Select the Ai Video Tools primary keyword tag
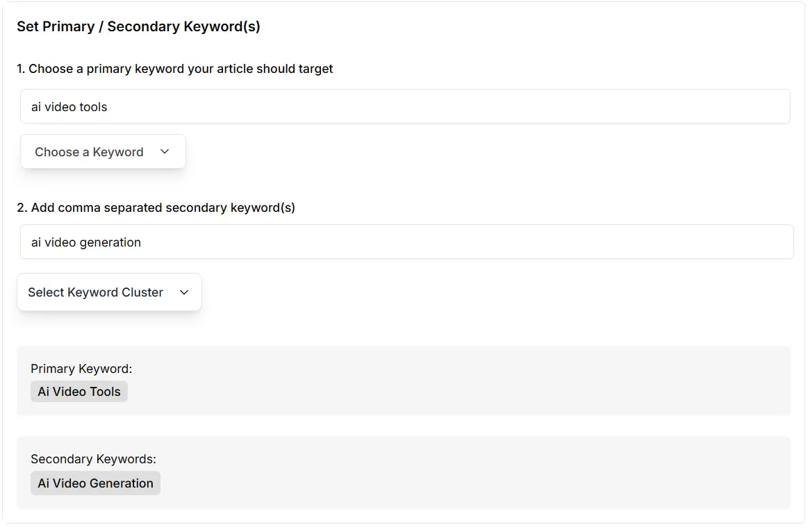This screenshot has width=810, height=532. [78, 391]
